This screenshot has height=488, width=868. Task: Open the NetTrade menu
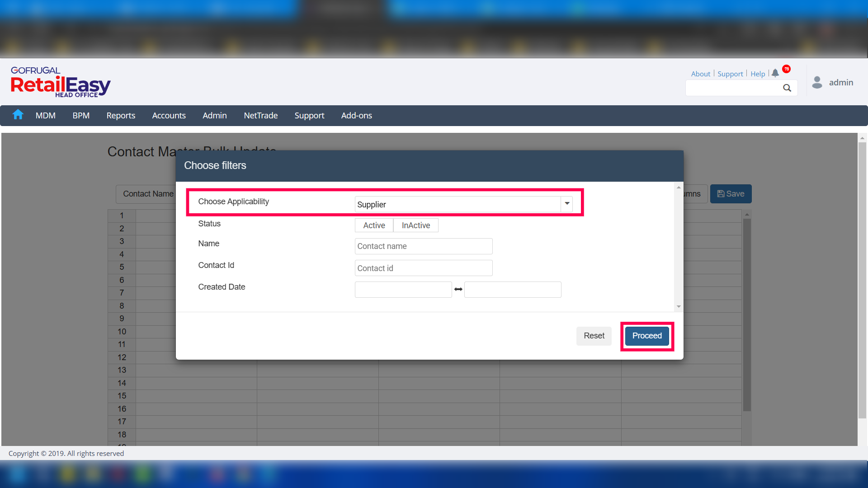pyautogui.click(x=260, y=115)
